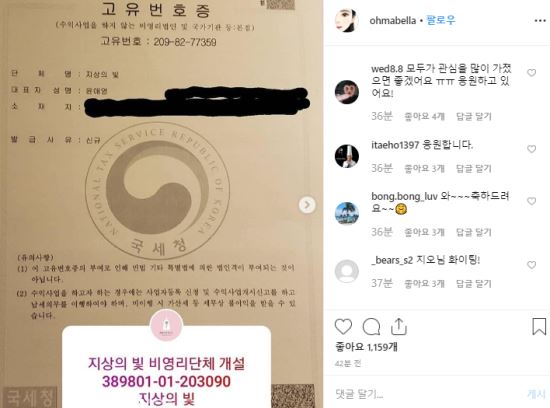Open the three-dot more options menu

[540, 21]
